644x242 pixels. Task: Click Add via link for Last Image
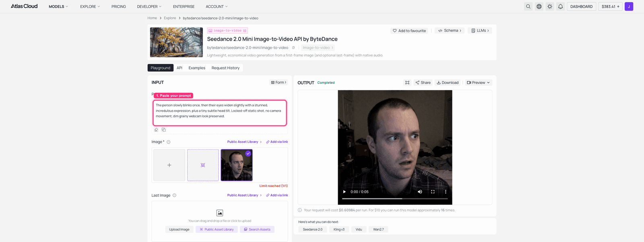277,195
